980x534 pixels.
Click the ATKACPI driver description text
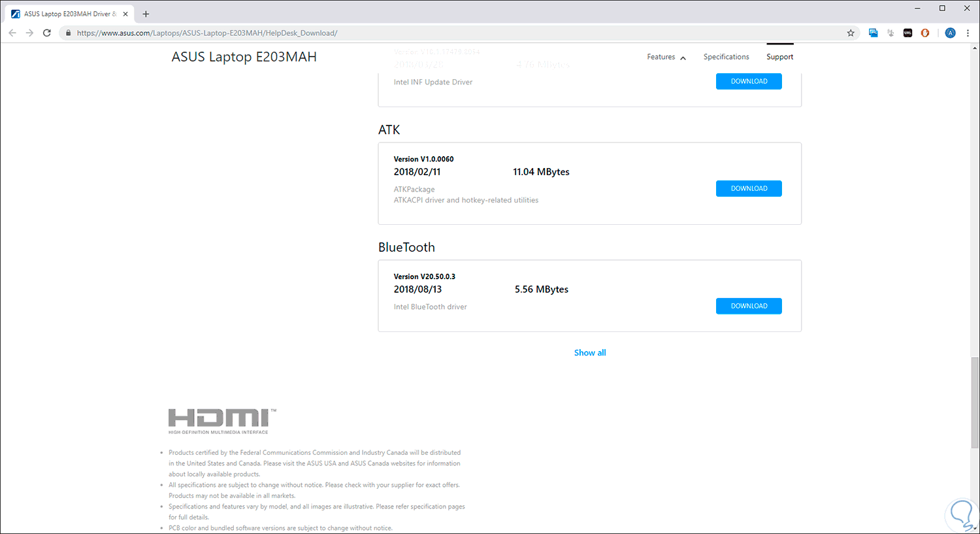466,200
